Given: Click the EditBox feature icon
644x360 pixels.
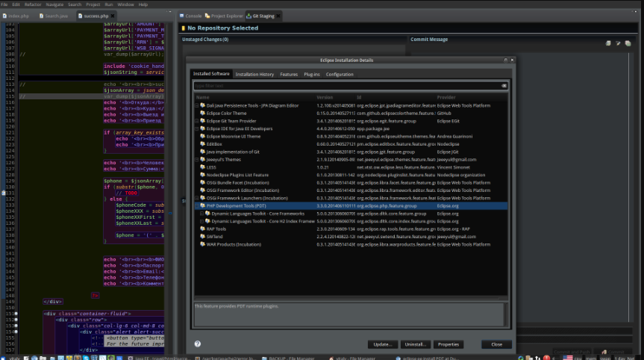Looking at the screenshot, I should [202, 144].
